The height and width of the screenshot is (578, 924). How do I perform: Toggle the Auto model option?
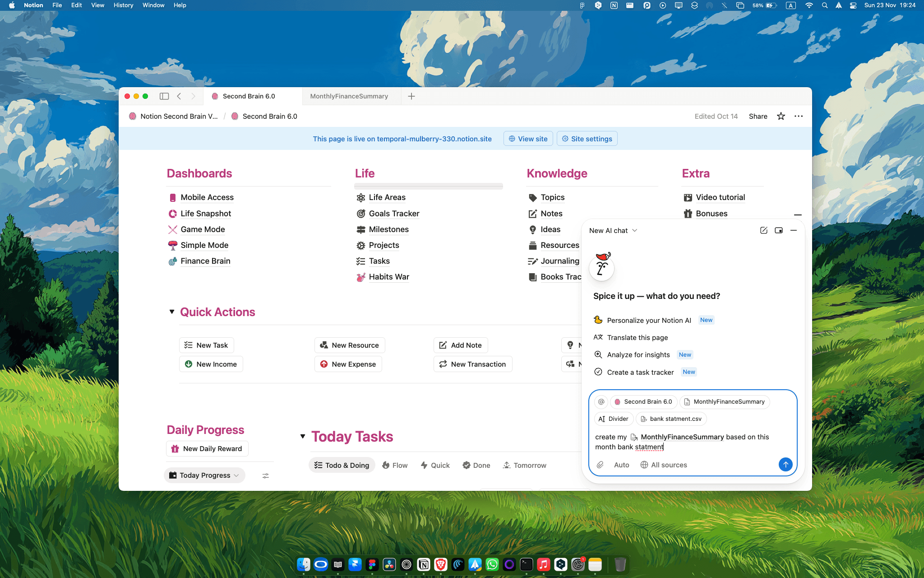tap(621, 465)
